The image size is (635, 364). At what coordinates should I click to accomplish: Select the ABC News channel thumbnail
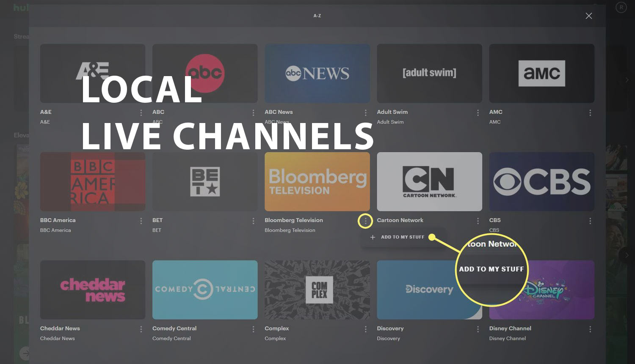[x=317, y=74]
